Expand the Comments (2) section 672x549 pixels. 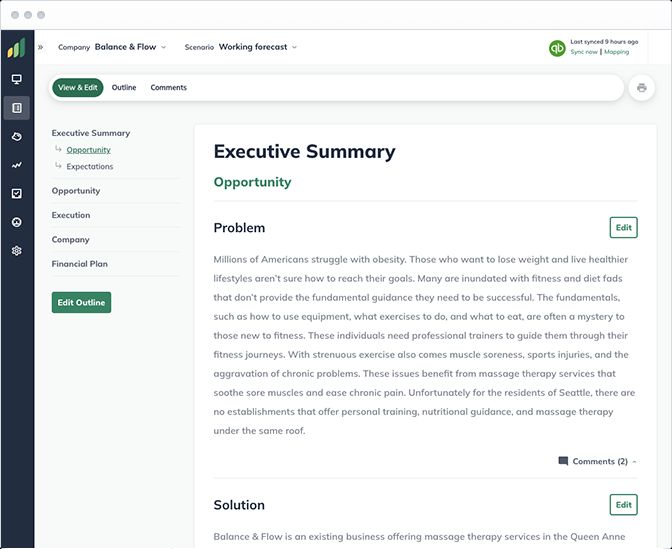pos(597,462)
